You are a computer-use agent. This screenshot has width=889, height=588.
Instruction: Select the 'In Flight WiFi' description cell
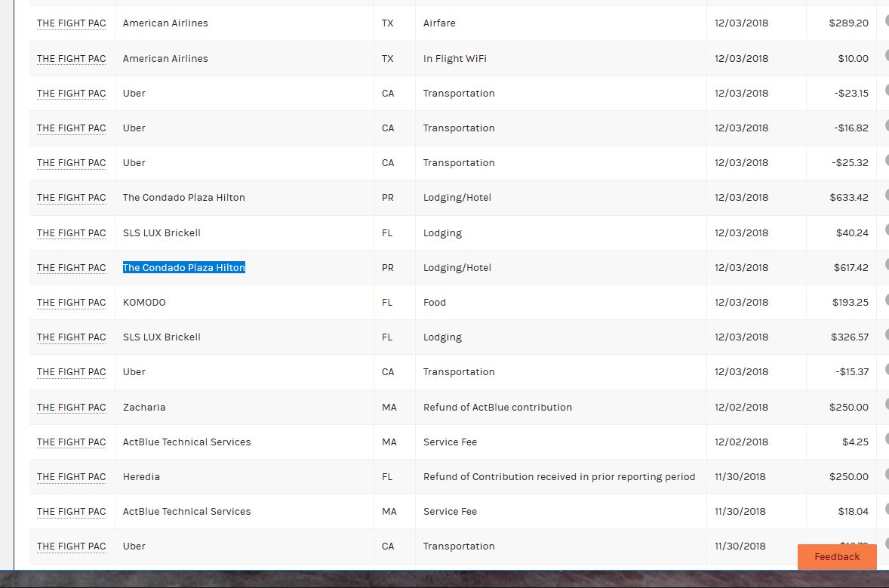(455, 58)
